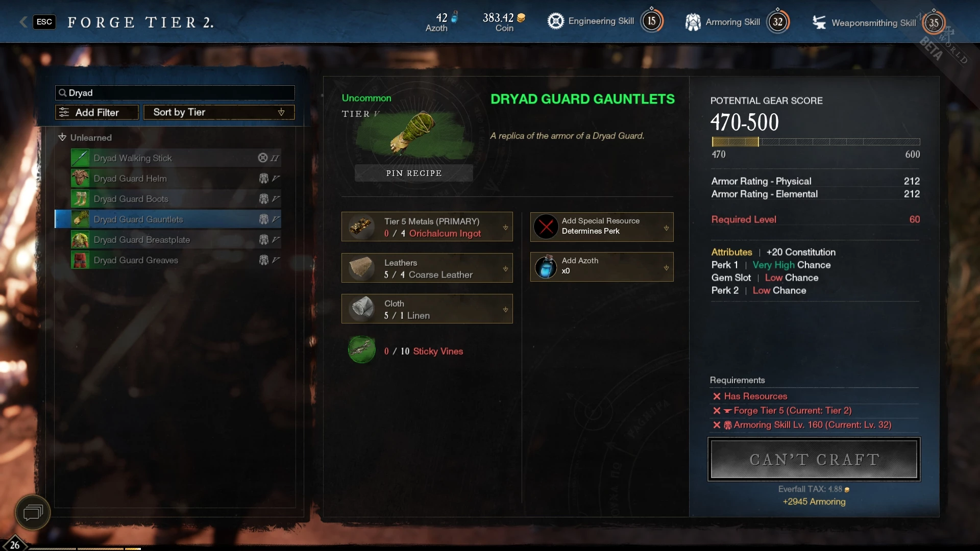The width and height of the screenshot is (980, 551).
Task: Click the Weaponsmithing Skill anvil icon
Action: [x=819, y=22]
